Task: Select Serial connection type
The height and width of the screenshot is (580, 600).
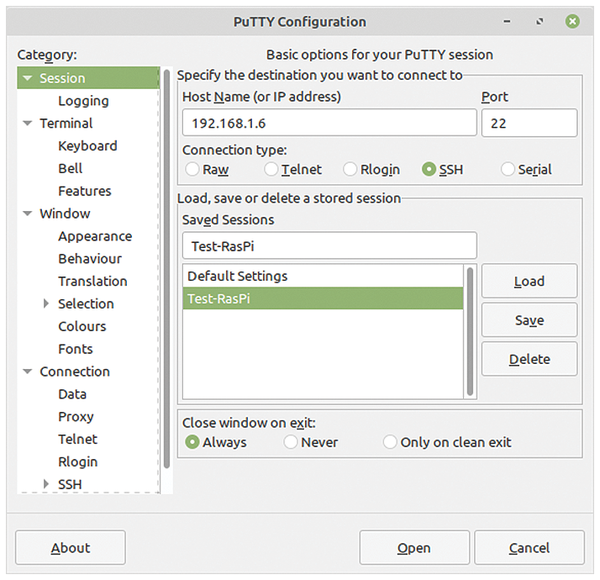Action: pyautogui.click(x=507, y=169)
